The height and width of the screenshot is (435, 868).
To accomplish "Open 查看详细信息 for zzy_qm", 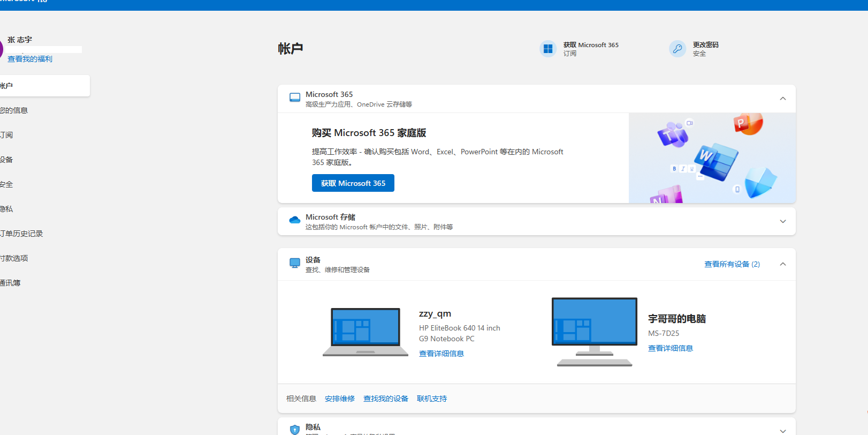I will 441,354.
